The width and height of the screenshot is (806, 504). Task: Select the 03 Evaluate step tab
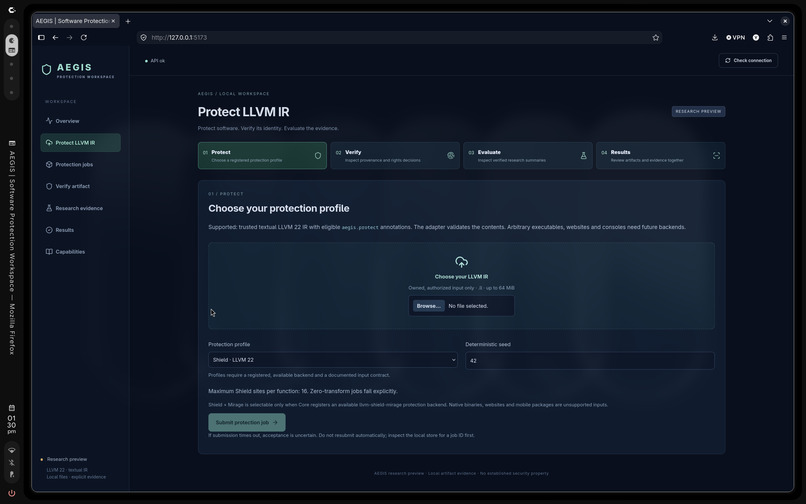tap(527, 156)
